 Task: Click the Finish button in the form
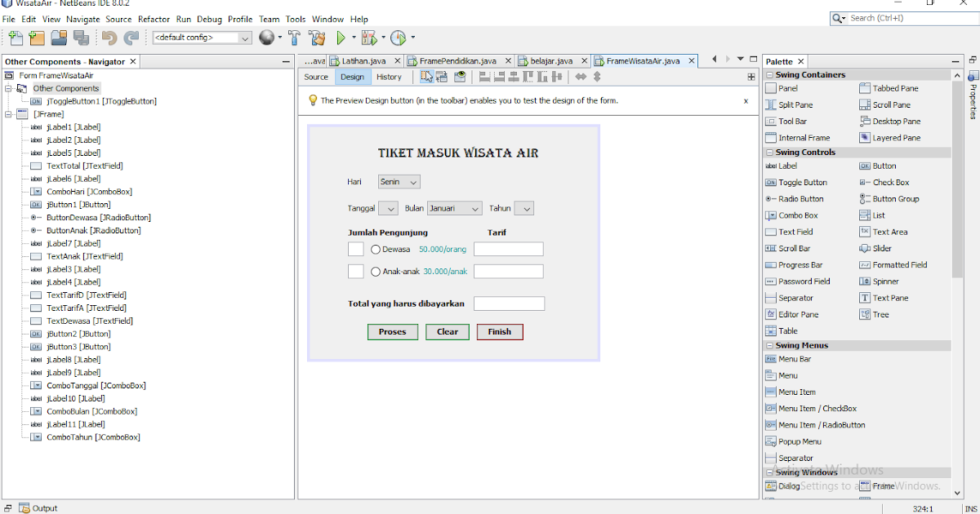(x=499, y=332)
